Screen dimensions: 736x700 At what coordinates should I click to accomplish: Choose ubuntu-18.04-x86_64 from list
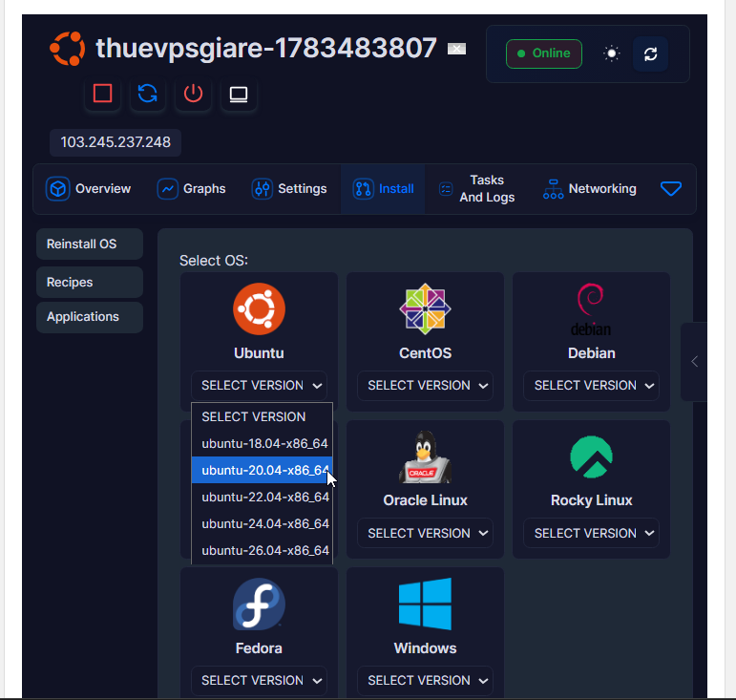coord(262,444)
